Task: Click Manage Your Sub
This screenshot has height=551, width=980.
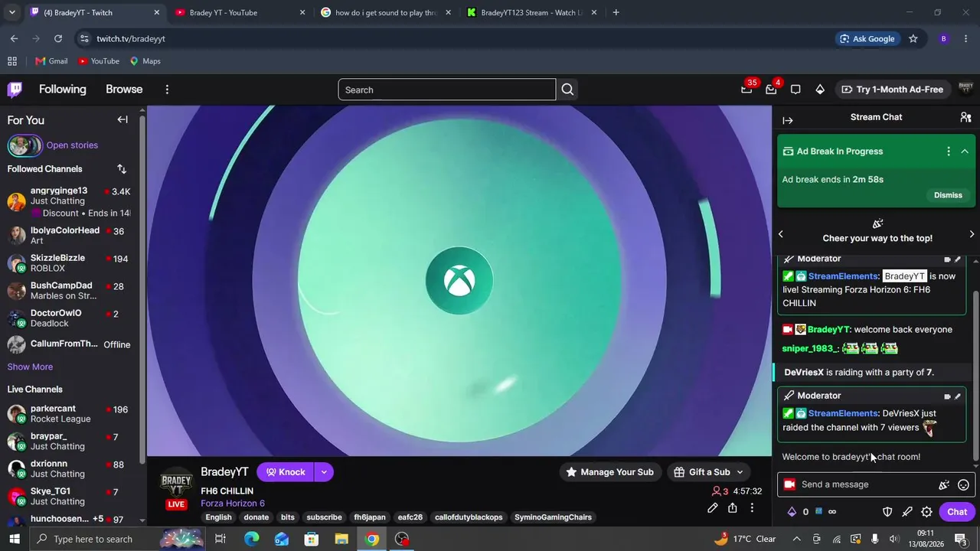Action: pyautogui.click(x=610, y=472)
